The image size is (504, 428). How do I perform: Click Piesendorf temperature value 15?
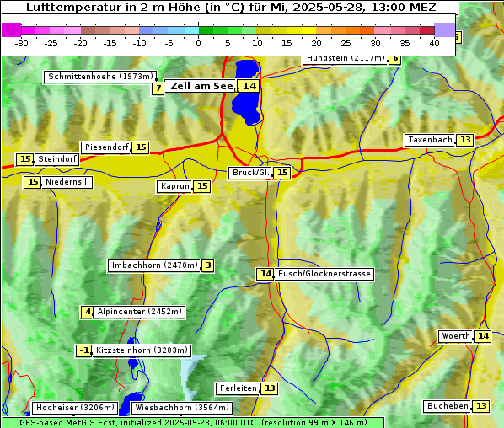tap(141, 147)
